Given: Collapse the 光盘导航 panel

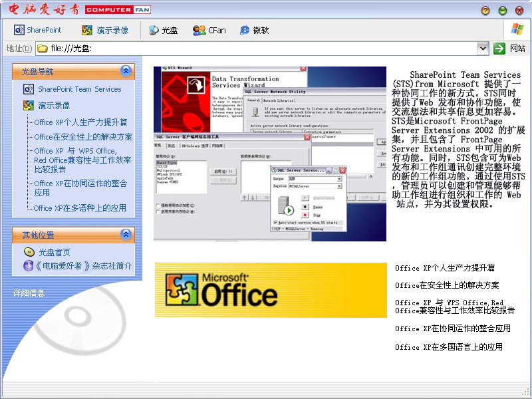Looking at the screenshot, I should (126, 70).
